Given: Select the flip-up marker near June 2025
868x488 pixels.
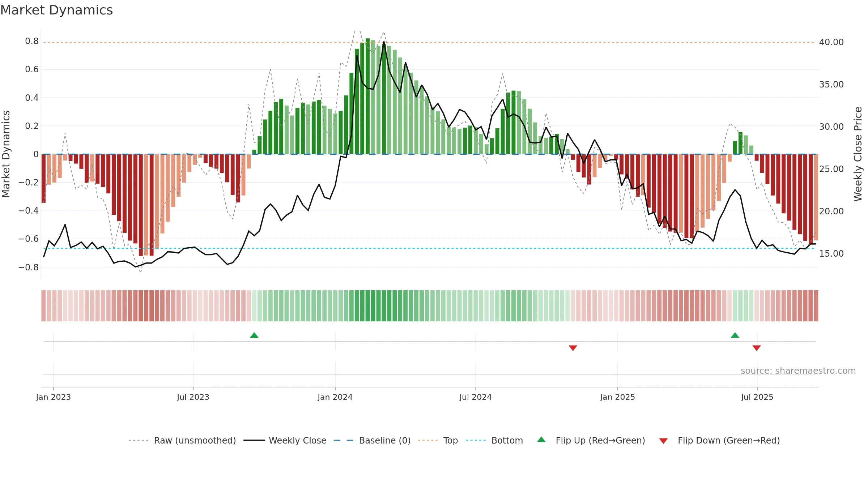Looking at the screenshot, I should pos(735,335).
